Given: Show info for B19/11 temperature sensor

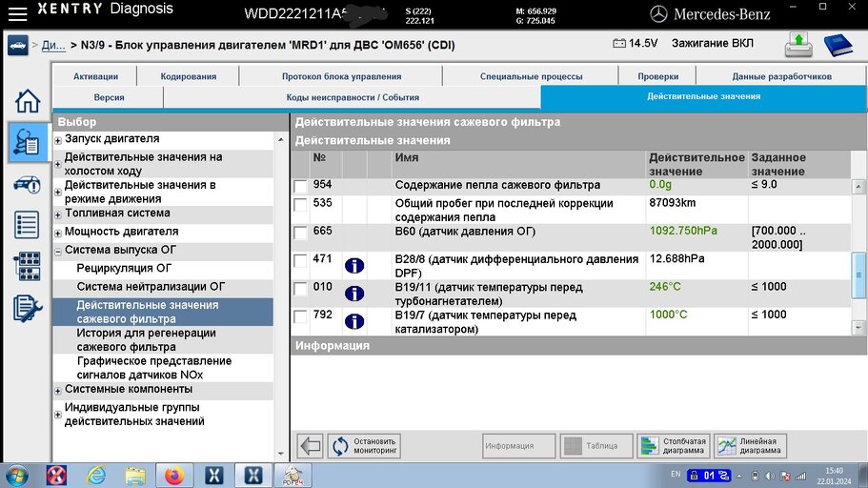Looking at the screenshot, I should pyautogui.click(x=354, y=294).
